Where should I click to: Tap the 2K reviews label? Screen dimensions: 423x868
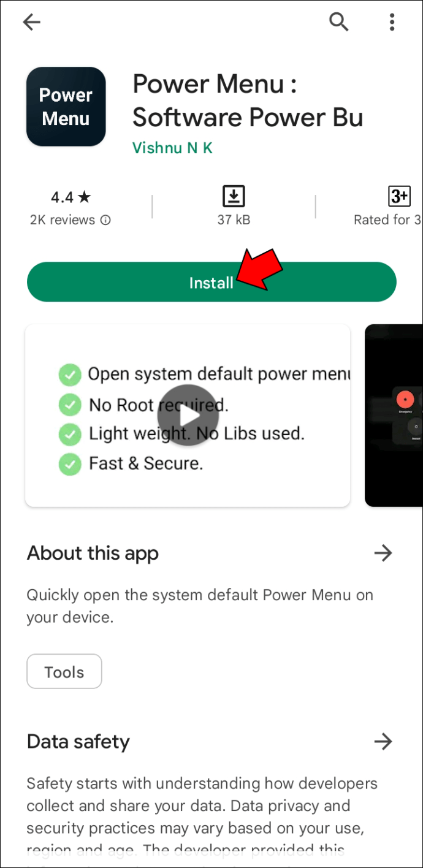pos(63,220)
